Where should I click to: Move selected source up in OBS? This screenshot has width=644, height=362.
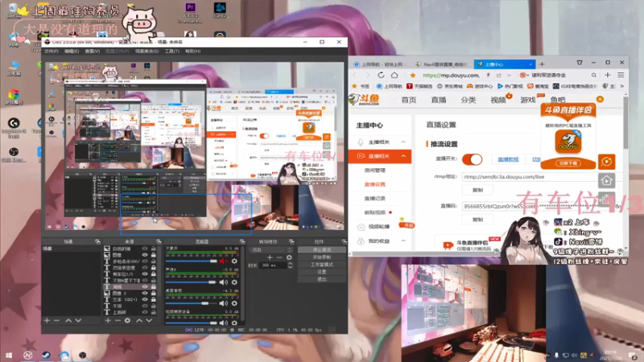point(139,320)
